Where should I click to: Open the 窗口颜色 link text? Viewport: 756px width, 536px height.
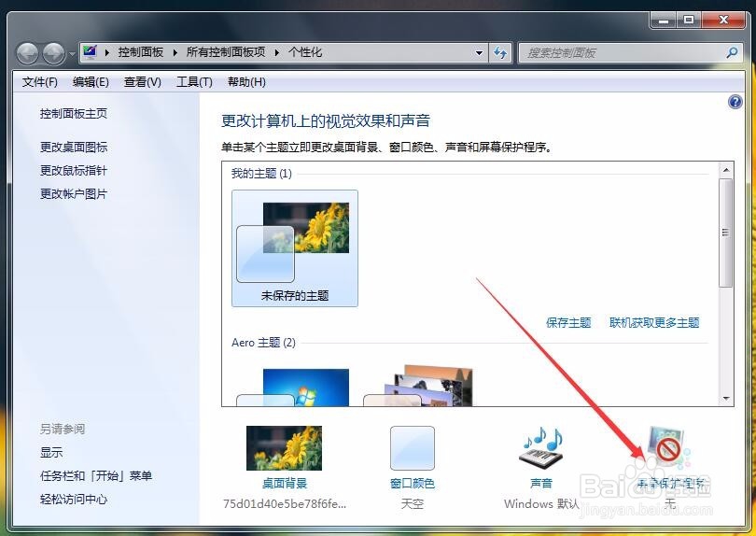(413, 484)
